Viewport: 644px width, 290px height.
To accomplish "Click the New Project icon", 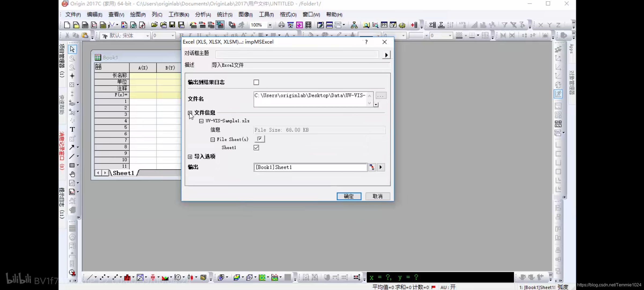I will coord(67,25).
